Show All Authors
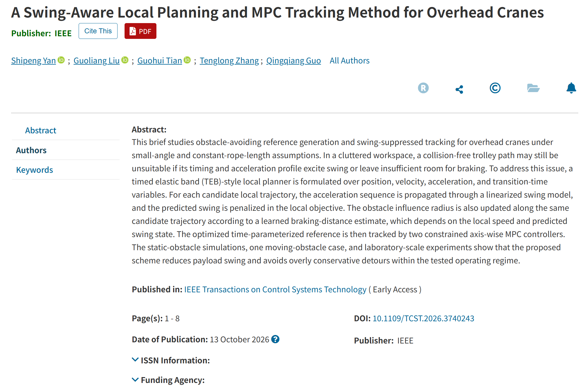Image resolution: width=583 pixels, height=392 pixels. pos(349,61)
